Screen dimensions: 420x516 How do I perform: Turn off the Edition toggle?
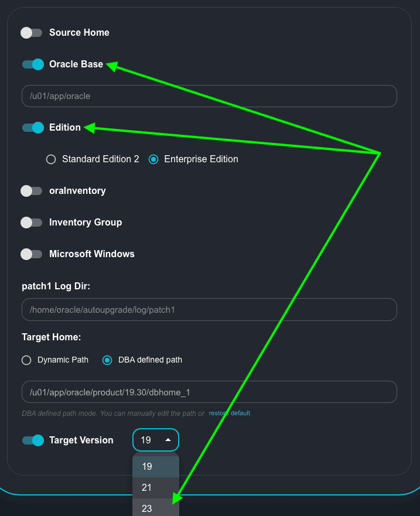pos(33,128)
